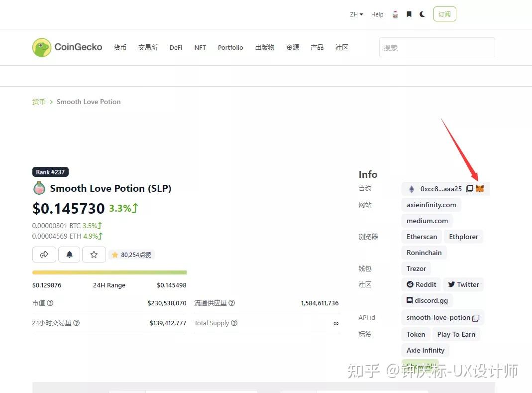This screenshot has height=393, width=532.
Task: Click the Axie Infinity tag
Action: point(426,350)
